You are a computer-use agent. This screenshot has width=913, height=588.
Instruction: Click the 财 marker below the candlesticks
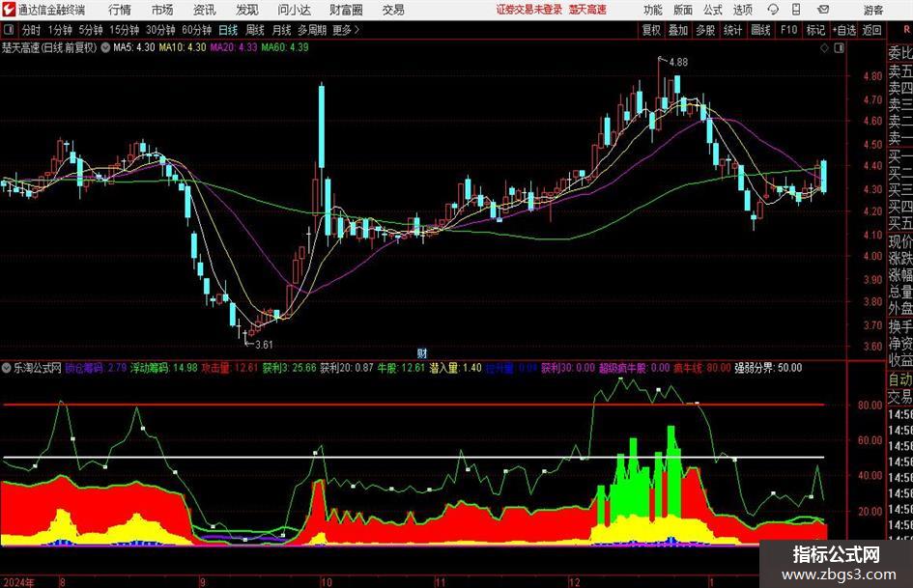tap(422, 353)
